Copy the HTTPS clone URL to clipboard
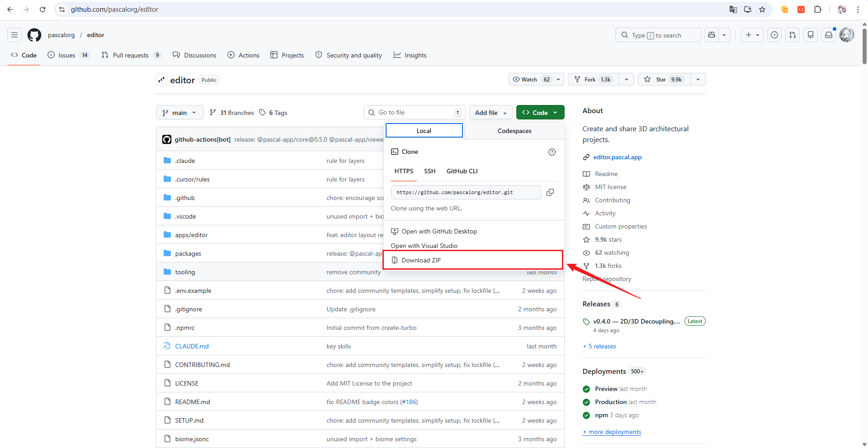868x448 pixels. [550, 192]
